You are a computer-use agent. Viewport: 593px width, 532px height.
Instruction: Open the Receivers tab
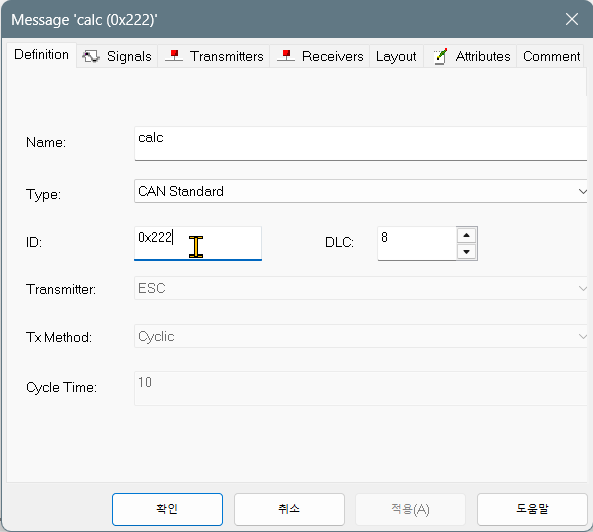(x=320, y=56)
